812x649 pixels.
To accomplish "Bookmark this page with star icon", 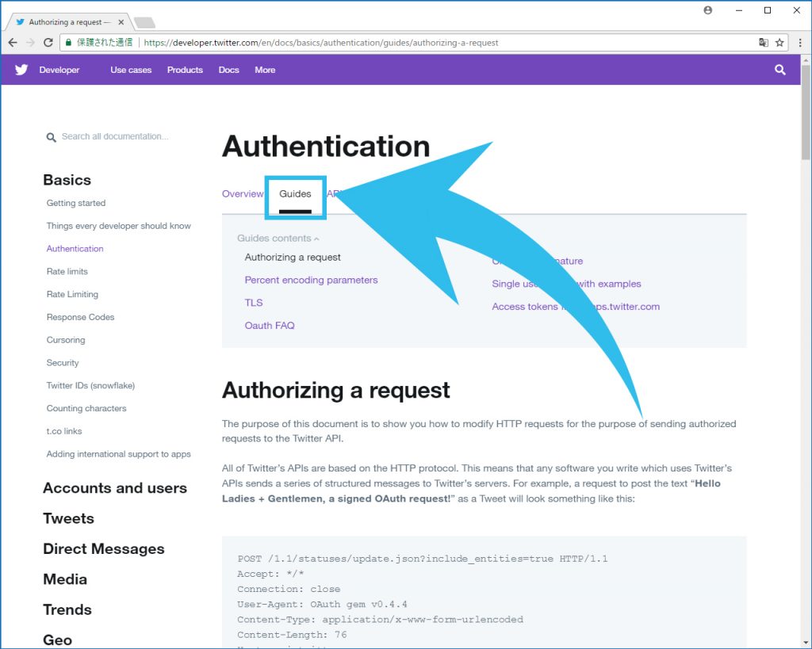I will coord(779,43).
